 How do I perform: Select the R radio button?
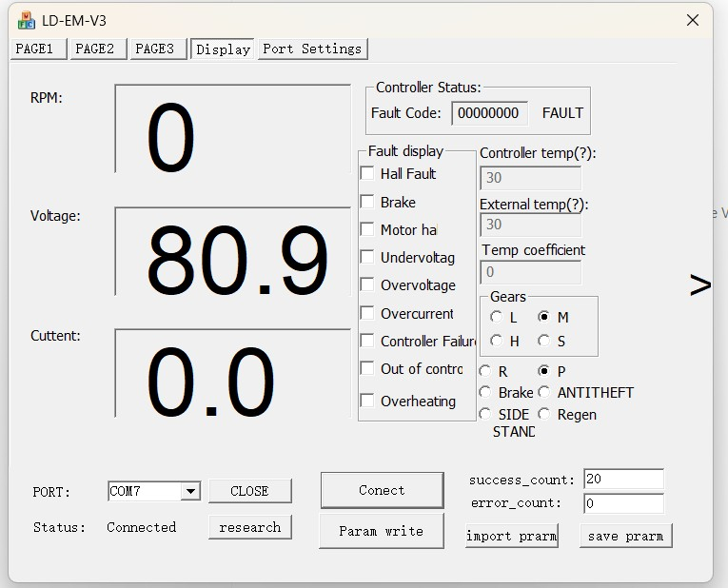click(486, 371)
